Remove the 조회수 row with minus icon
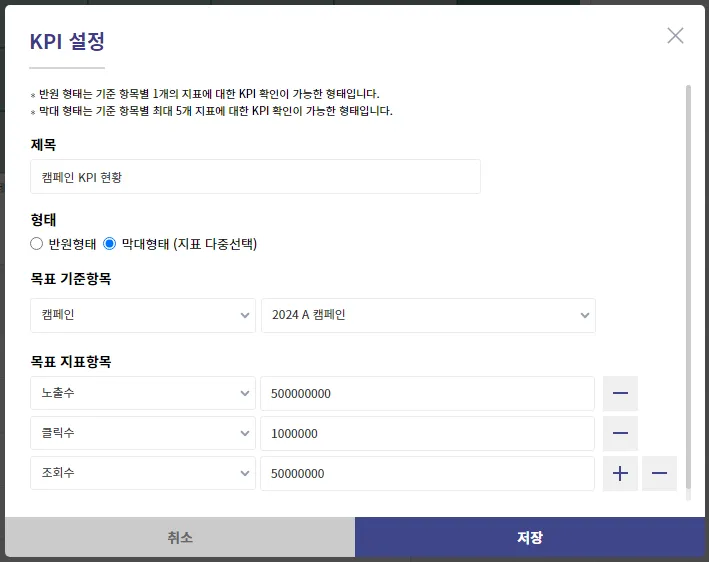Viewport: 709px width, 562px height. pyautogui.click(x=659, y=473)
